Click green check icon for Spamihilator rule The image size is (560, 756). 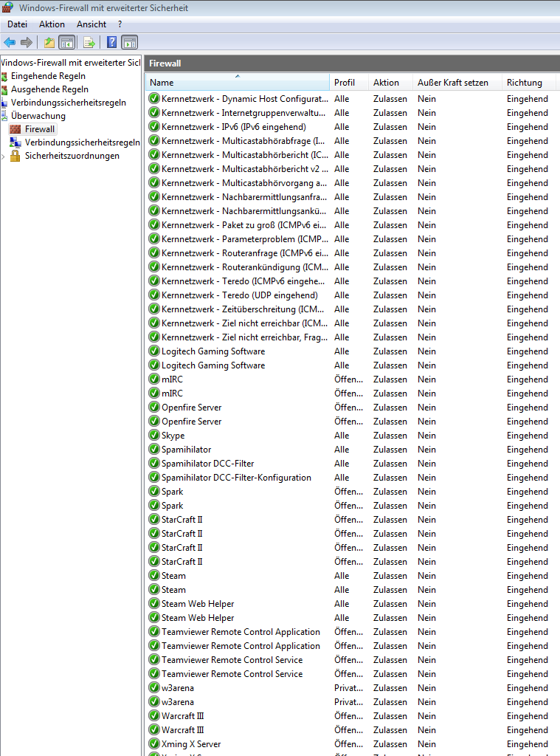(x=153, y=449)
